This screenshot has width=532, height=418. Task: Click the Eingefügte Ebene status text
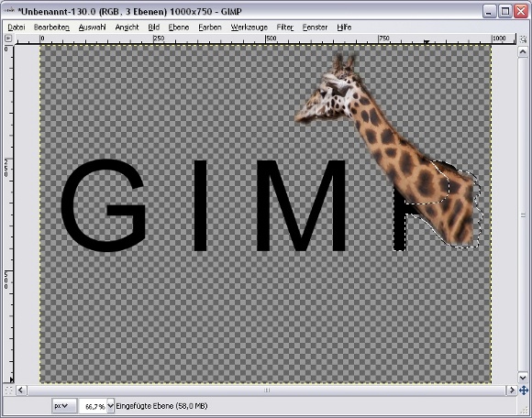coord(161,406)
